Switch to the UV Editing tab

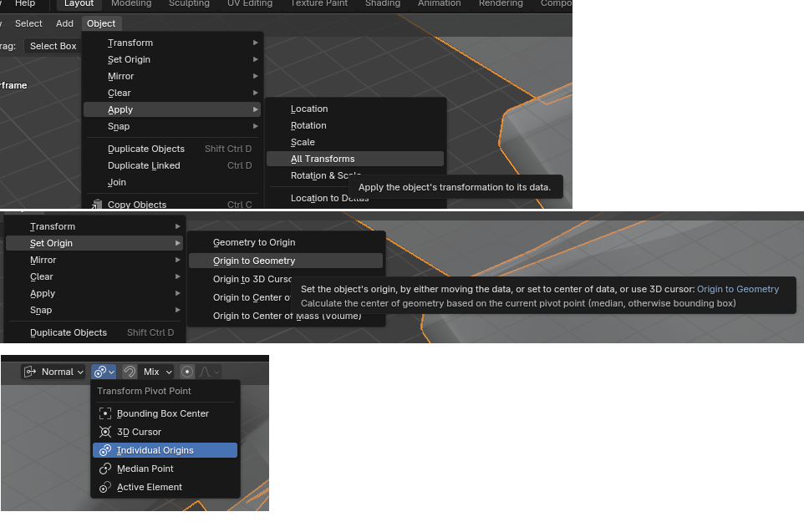[x=250, y=3]
